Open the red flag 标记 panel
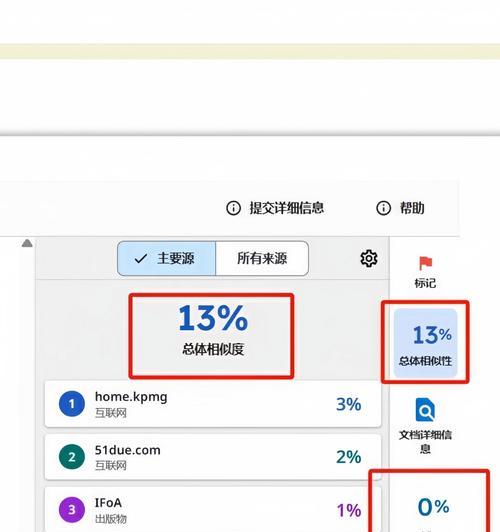The height and width of the screenshot is (532, 500). click(x=425, y=272)
